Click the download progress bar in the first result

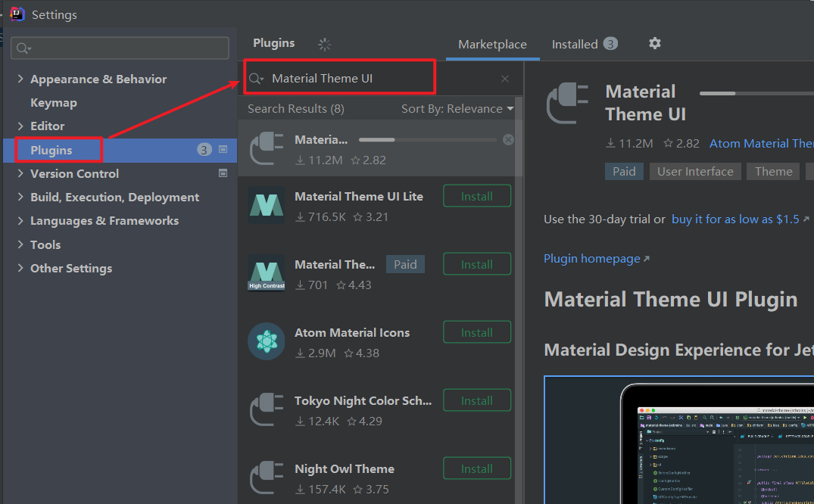tap(427, 140)
